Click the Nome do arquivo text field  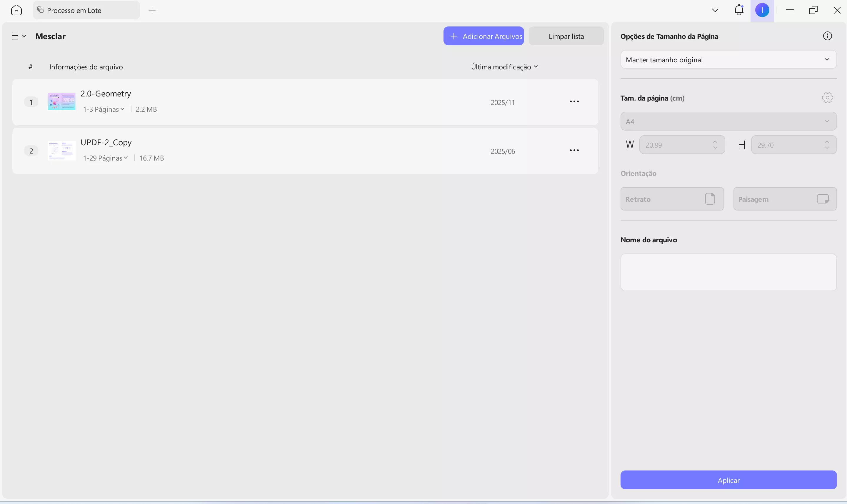point(728,272)
